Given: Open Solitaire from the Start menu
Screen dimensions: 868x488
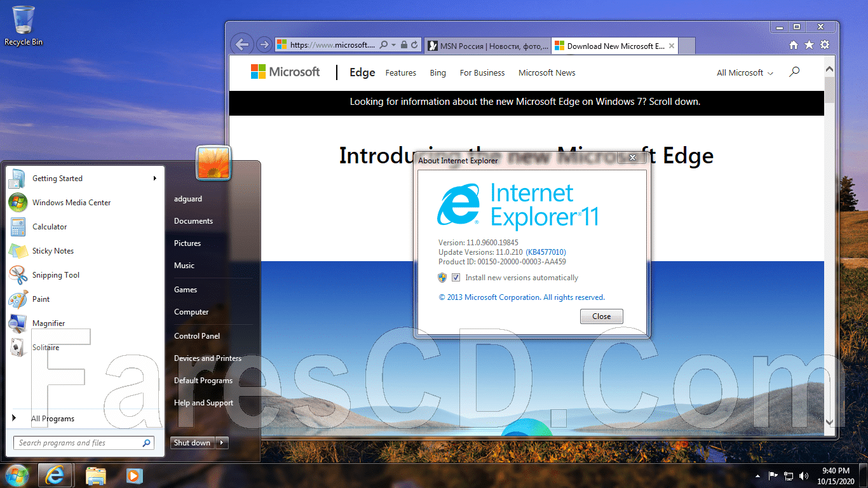Looking at the screenshot, I should click(x=84, y=348).
